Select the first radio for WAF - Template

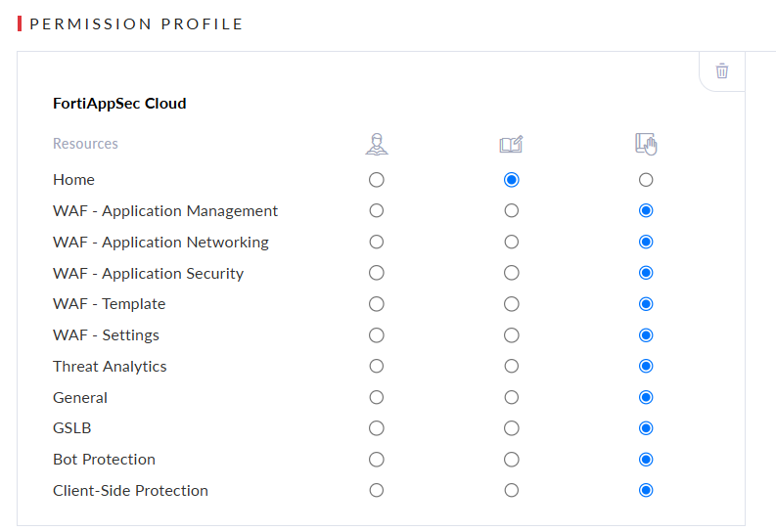[377, 304]
